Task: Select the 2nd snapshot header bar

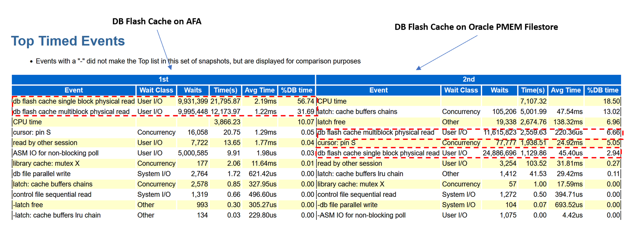Action: coord(468,79)
